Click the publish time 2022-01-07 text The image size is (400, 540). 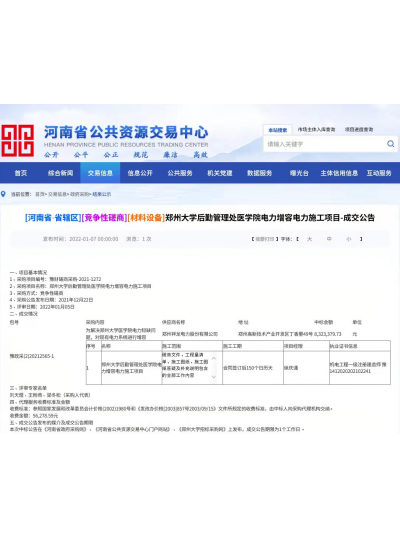point(80,239)
